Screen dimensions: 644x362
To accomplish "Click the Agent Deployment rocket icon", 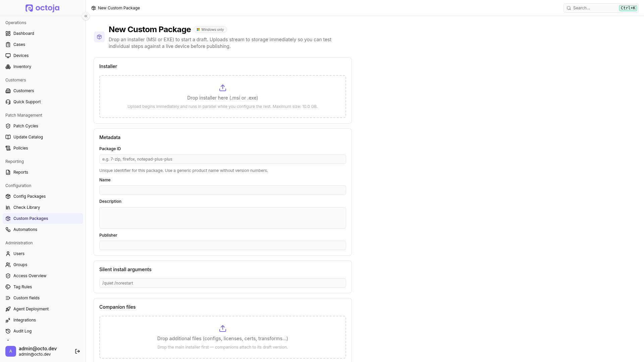I will pyautogui.click(x=8, y=309).
